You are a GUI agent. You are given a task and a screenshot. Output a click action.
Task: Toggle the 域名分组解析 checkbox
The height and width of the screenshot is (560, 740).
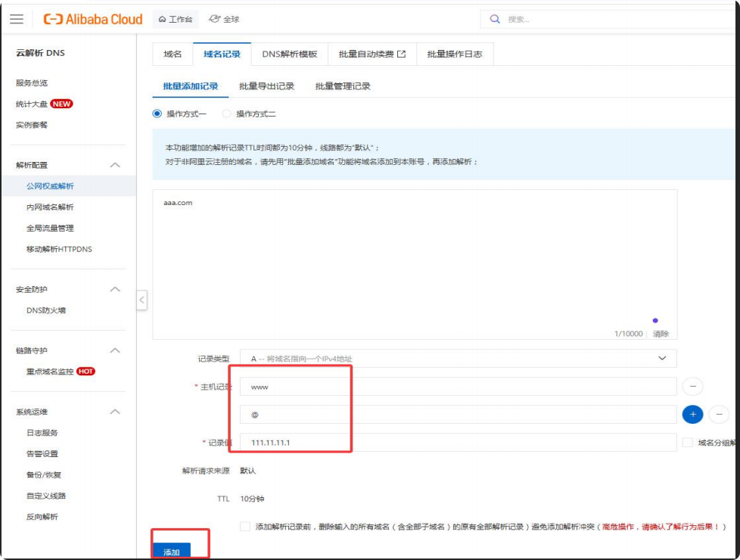point(687,443)
